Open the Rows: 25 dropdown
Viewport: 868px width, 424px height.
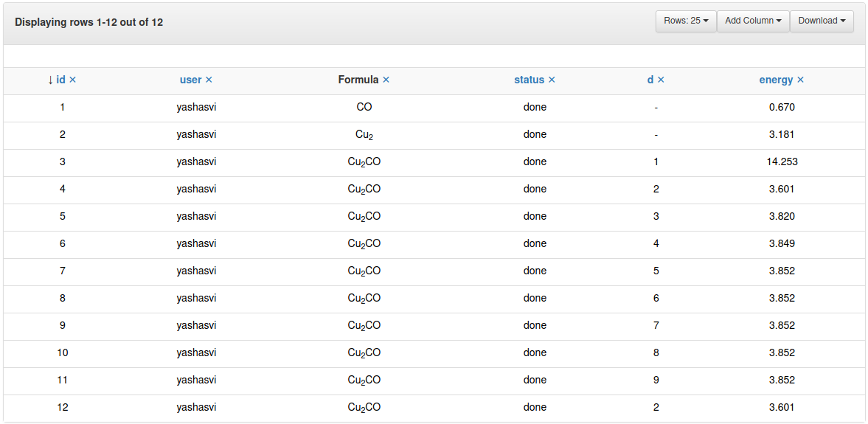coord(686,21)
